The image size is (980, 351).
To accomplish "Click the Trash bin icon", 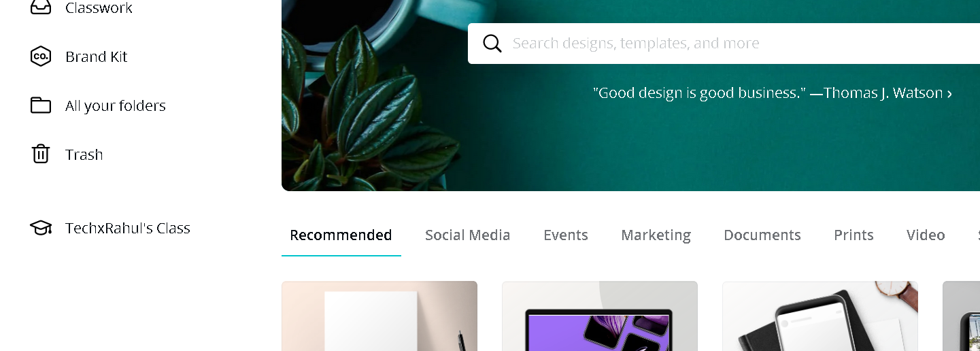I will click(x=41, y=154).
